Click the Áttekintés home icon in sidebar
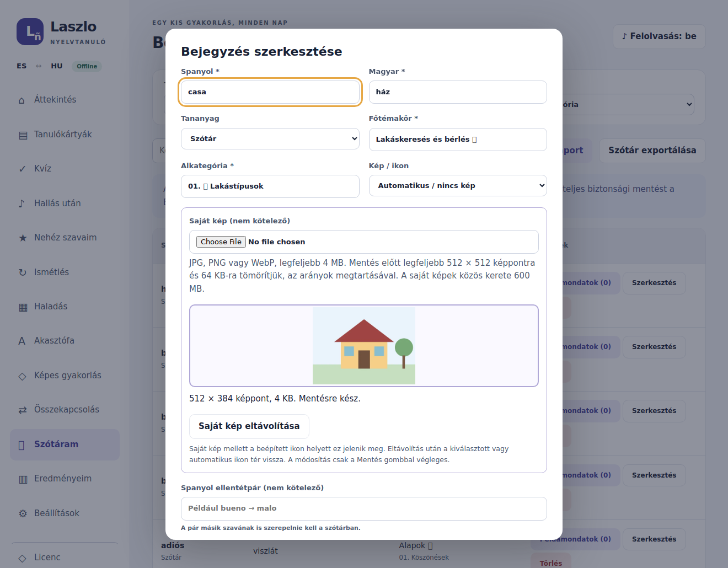Viewport: 728px width, 568px height. pyautogui.click(x=22, y=100)
